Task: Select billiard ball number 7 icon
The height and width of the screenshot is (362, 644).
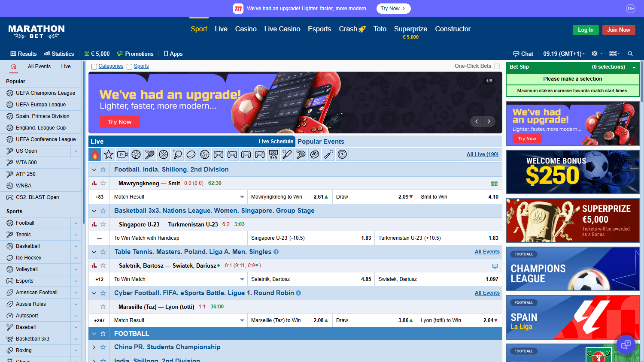Action: click(x=342, y=154)
